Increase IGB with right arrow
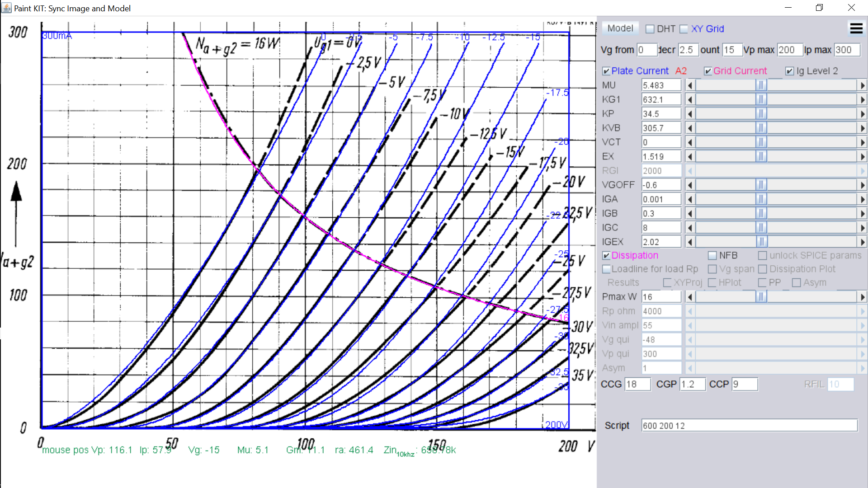 [x=862, y=213]
